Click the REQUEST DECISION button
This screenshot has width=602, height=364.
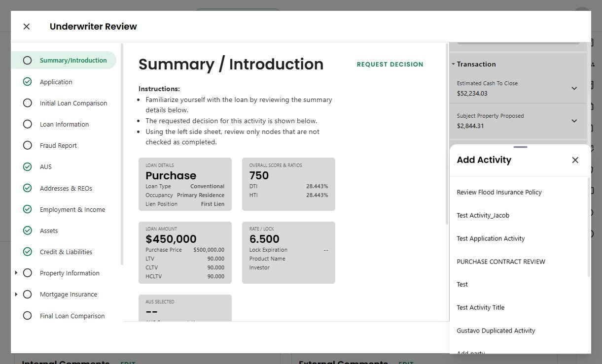point(390,64)
